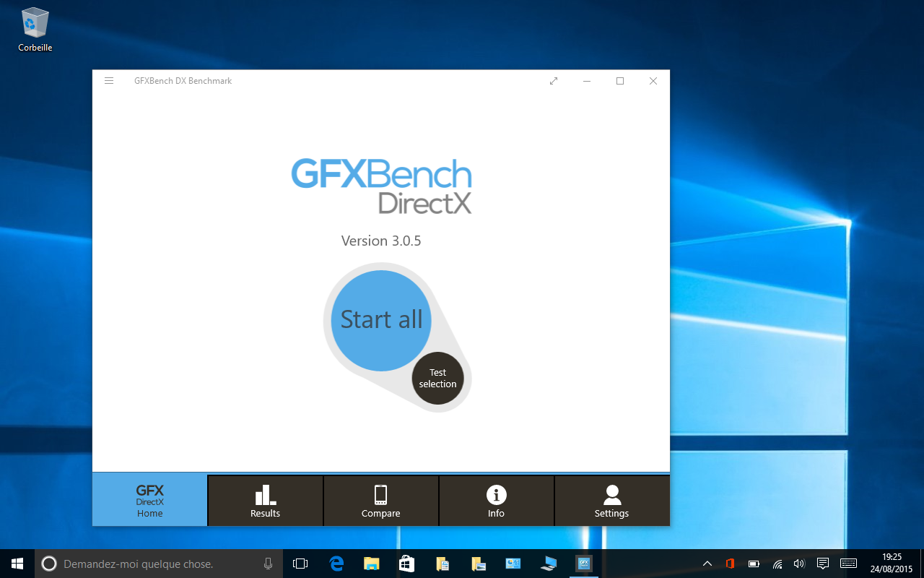Open the Results tab

pos(266,500)
